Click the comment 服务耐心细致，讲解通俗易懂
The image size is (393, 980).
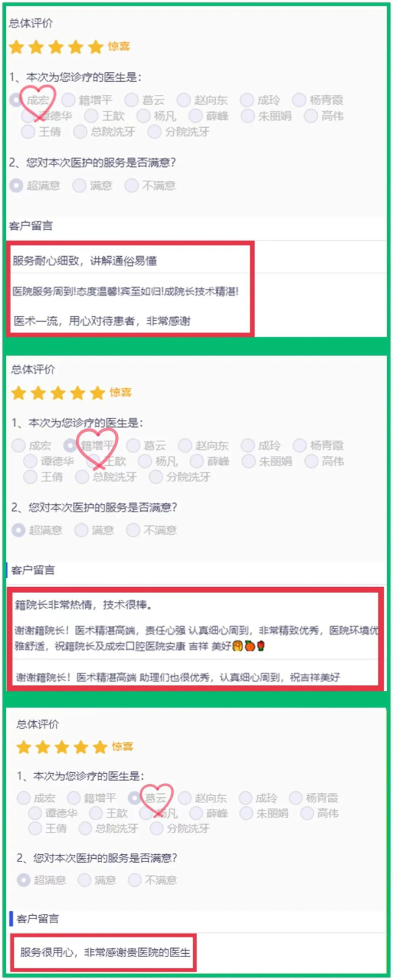85,261
